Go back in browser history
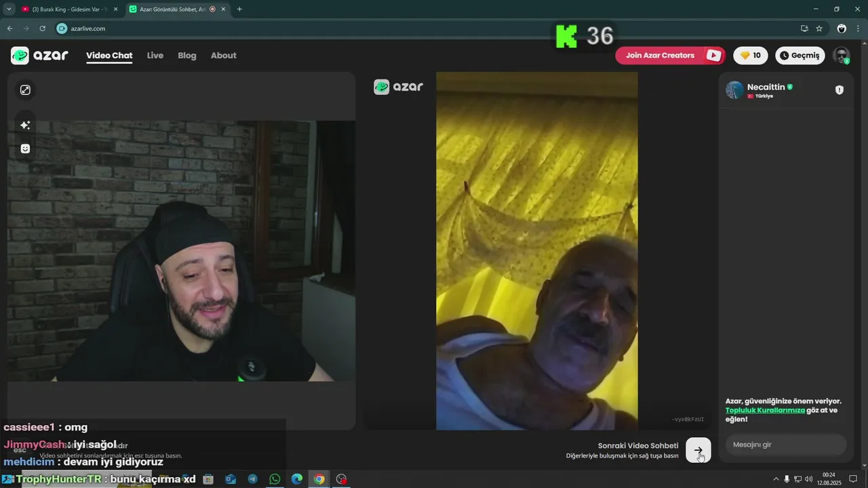Screen dimensions: 868x488 9,28
